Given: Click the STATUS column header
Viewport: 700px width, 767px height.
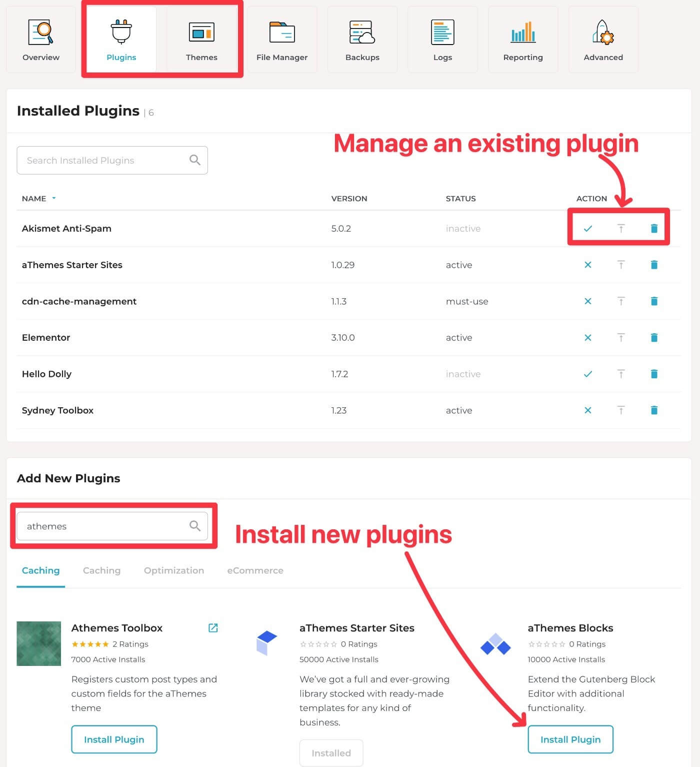Looking at the screenshot, I should tap(460, 199).
